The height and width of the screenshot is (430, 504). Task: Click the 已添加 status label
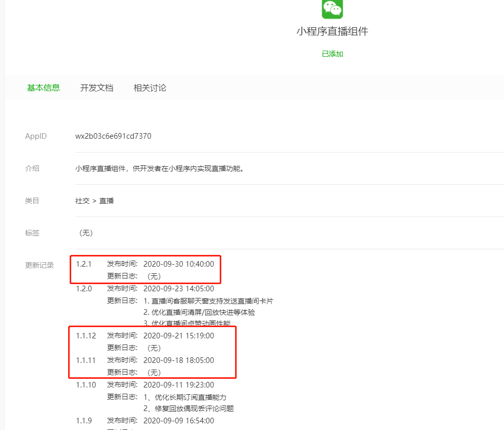point(332,54)
